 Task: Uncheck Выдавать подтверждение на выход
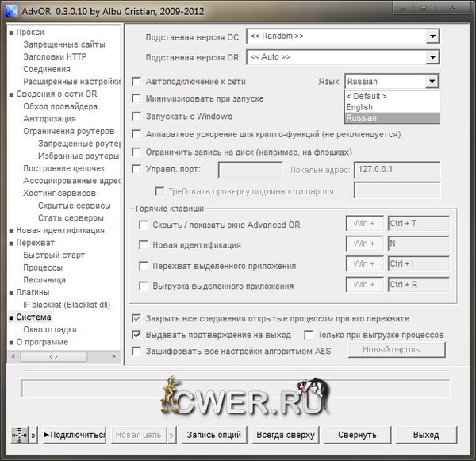pyautogui.click(x=136, y=335)
